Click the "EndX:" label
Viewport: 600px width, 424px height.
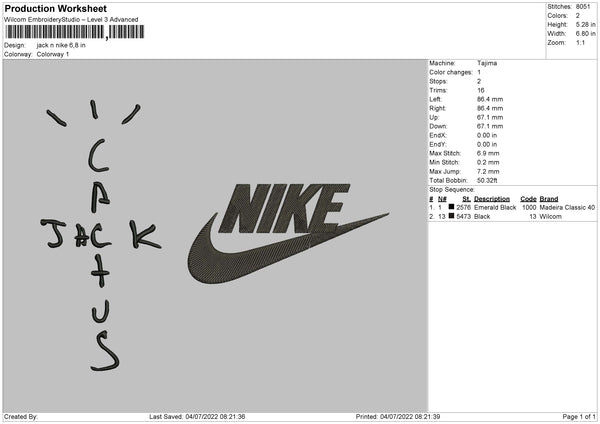(438, 135)
